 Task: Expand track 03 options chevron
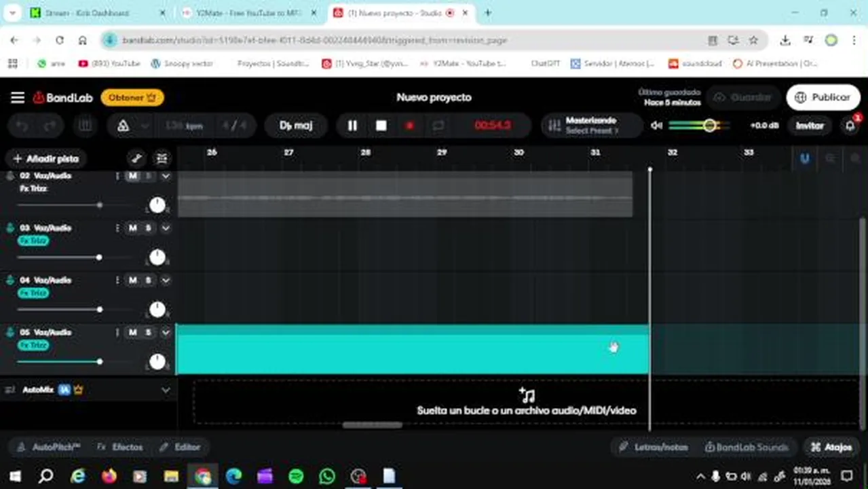[x=165, y=228]
